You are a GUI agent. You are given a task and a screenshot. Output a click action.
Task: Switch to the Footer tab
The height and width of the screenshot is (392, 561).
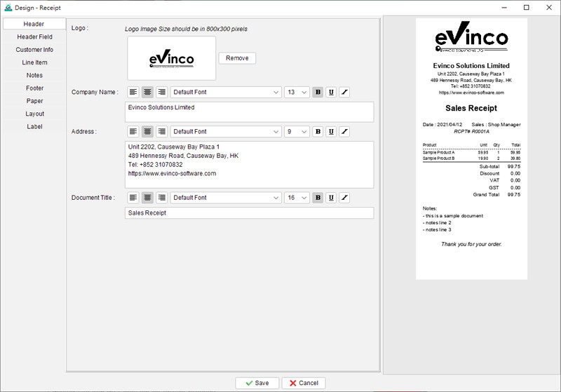[x=34, y=88]
